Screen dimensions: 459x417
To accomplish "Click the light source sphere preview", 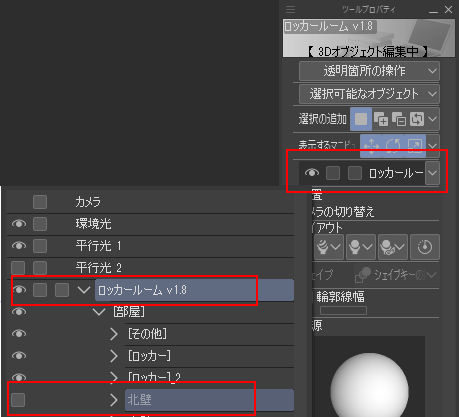I will [x=369, y=385].
